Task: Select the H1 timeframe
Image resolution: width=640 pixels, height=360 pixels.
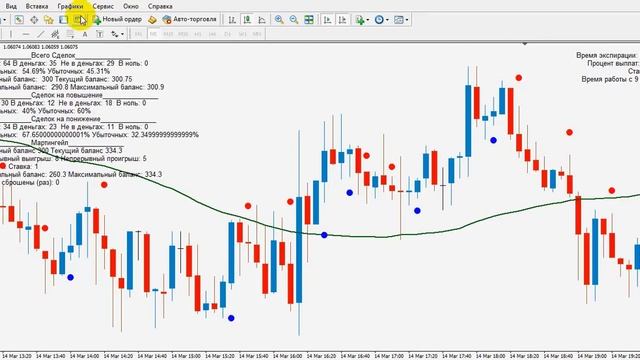Action: pyautogui.click(x=198, y=34)
